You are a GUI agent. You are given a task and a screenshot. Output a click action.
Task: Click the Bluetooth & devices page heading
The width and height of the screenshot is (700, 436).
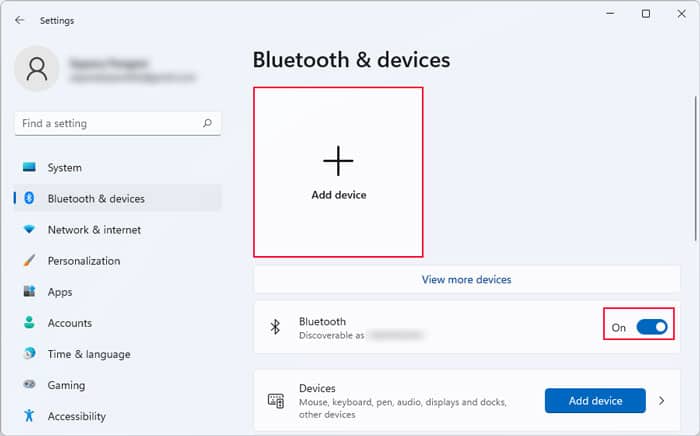(351, 60)
